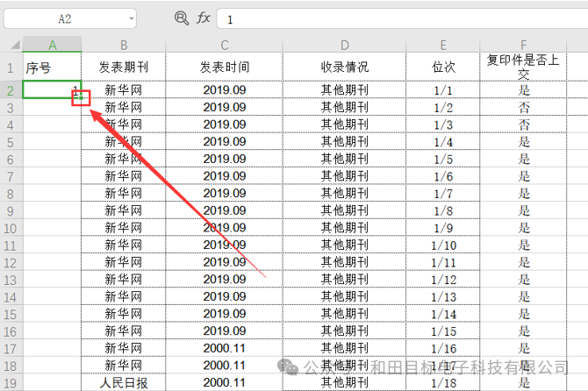
Task: Click the 收录情况 header cell
Action: (x=344, y=68)
